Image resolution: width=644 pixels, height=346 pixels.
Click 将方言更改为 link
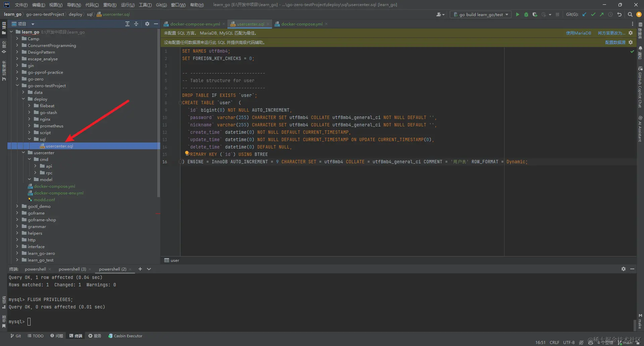point(611,33)
